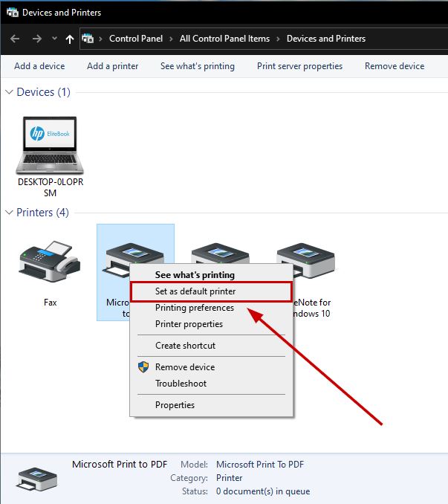Open the chevron before Control Panel
448x504 pixels.
(x=100, y=39)
